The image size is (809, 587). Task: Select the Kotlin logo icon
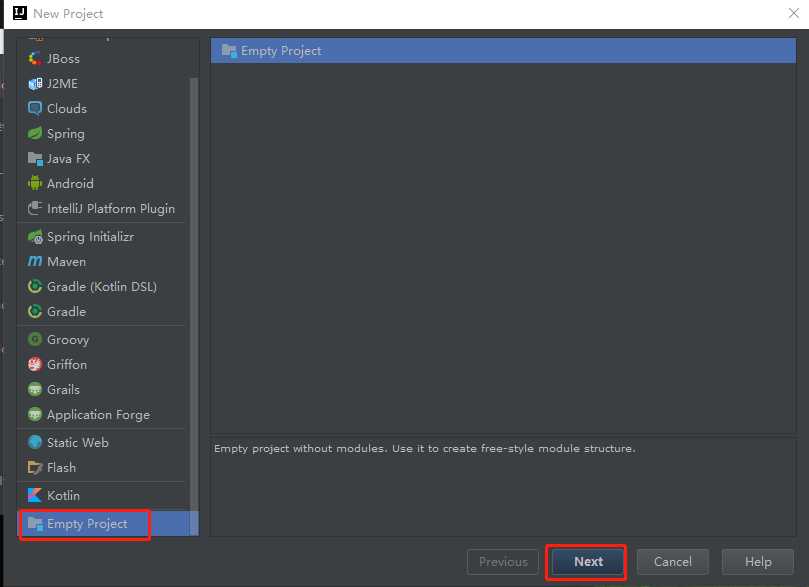click(x=35, y=496)
